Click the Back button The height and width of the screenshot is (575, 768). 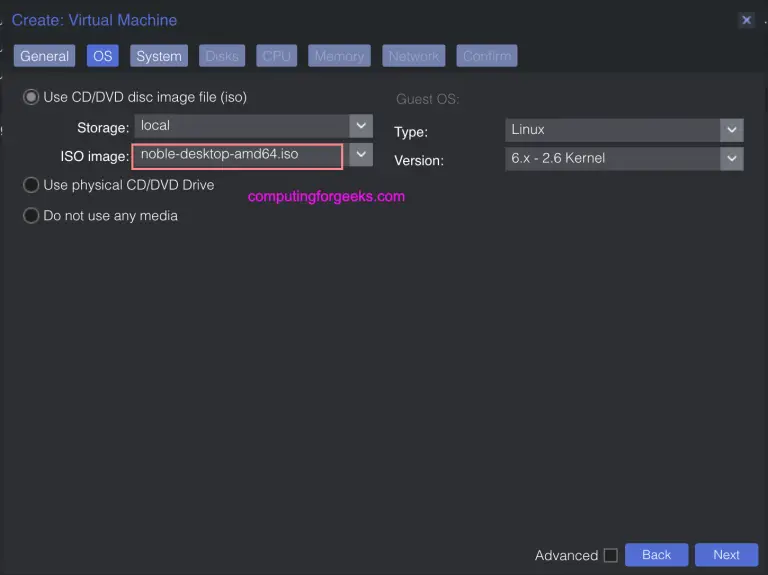pyautogui.click(x=656, y=555)
